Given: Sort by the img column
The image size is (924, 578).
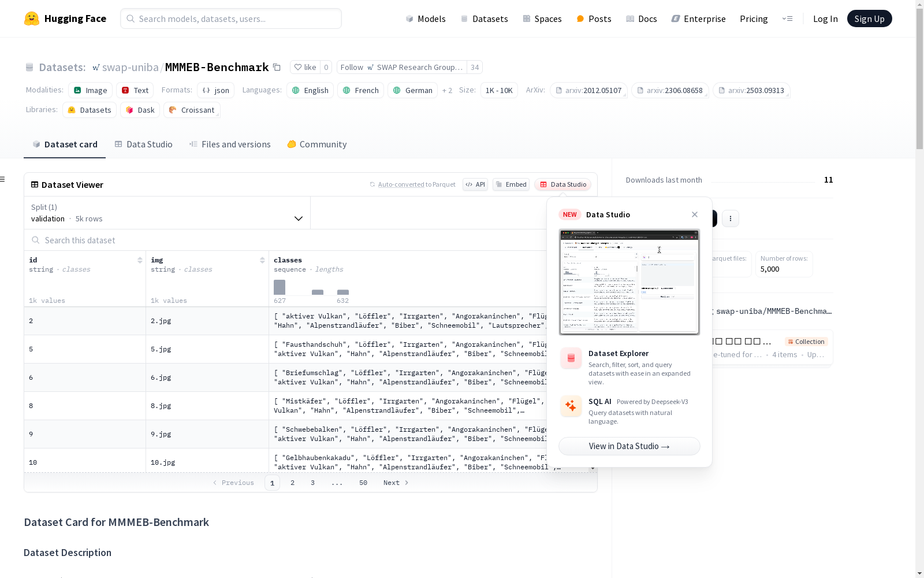Looking at the screenshot, I should (262, 260).
